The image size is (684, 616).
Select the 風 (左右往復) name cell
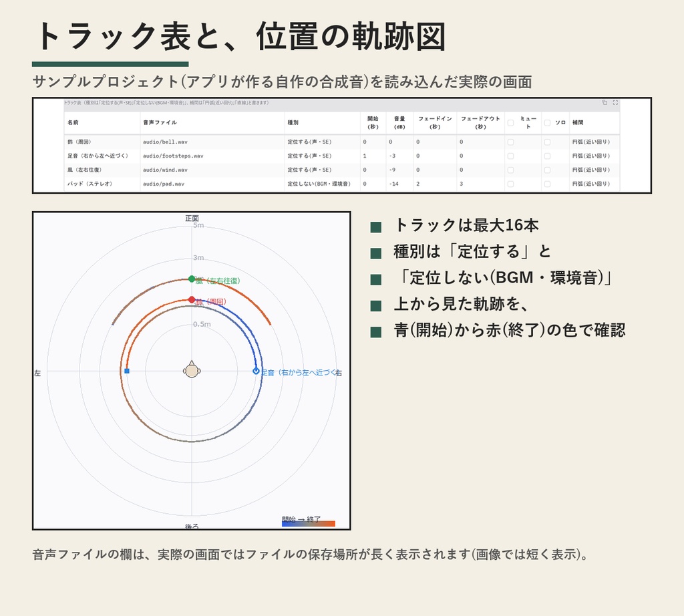(102, 170)
